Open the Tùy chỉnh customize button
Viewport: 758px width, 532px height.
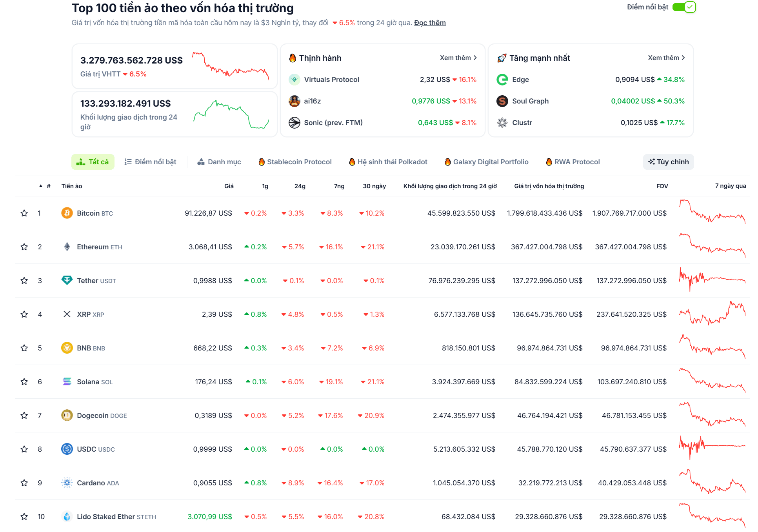tap(669, 162)
